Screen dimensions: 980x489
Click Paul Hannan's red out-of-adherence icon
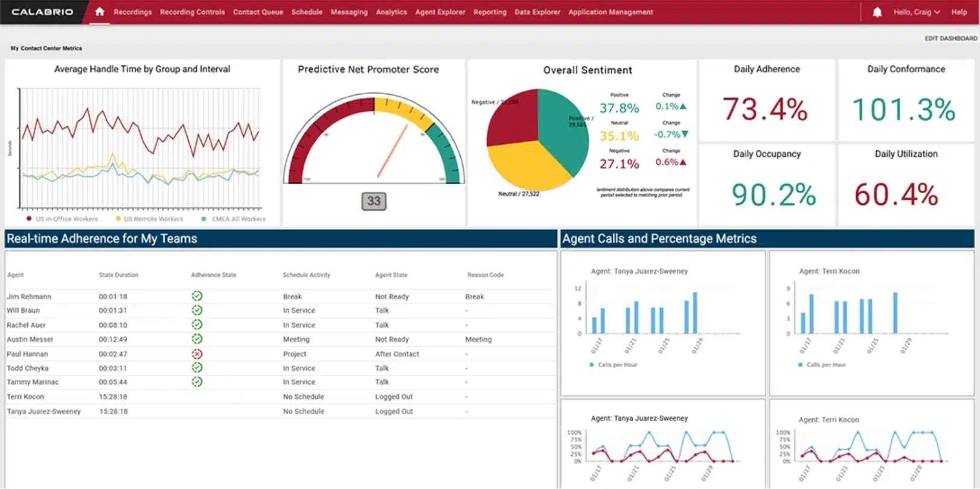click(x=197, y=354)
